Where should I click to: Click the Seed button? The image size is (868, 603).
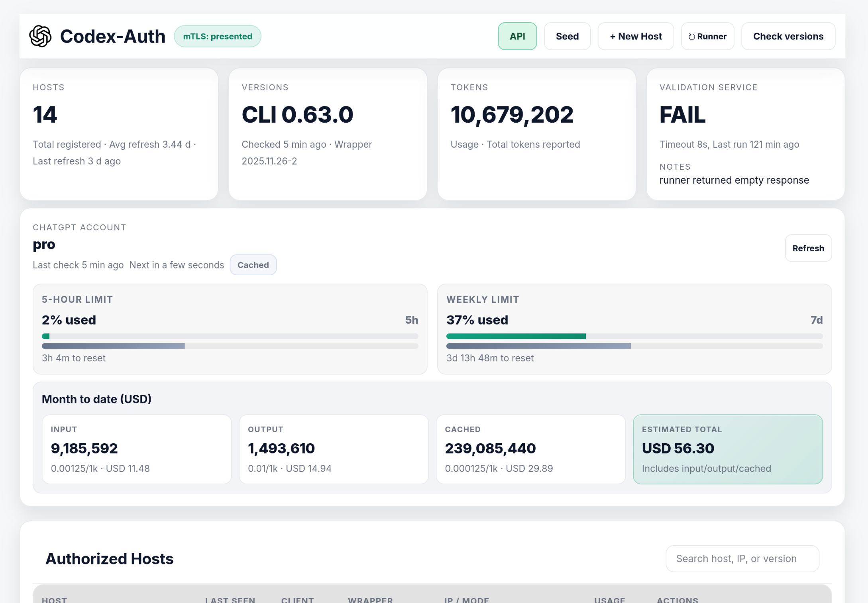tap(567, 36)
